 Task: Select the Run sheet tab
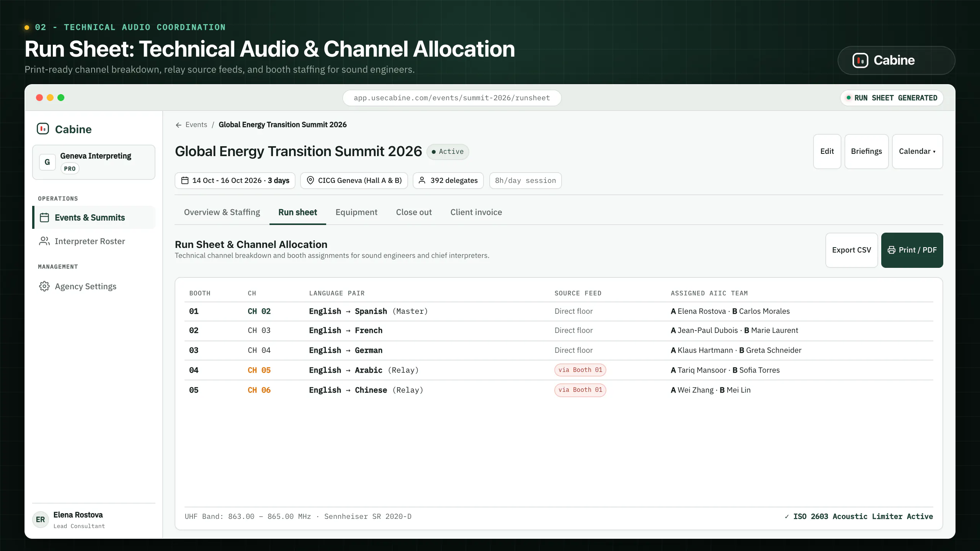[297, 212]
